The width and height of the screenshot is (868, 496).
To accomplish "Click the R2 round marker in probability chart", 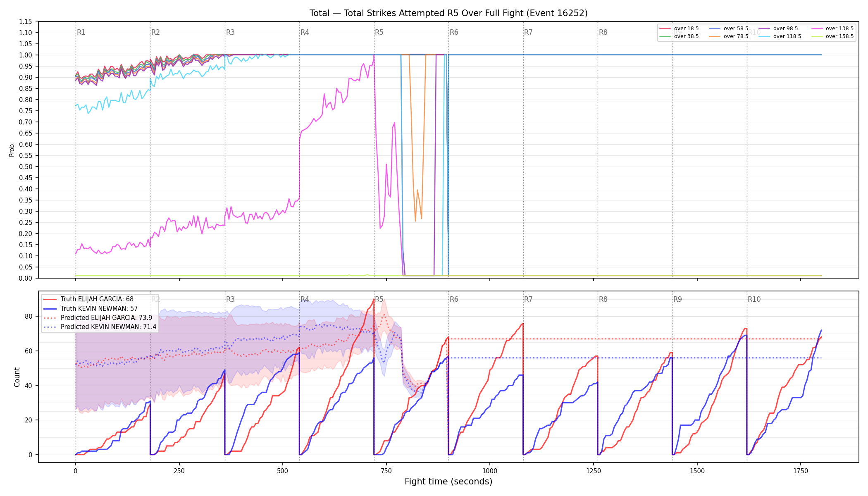I will [x=155, y=32].
